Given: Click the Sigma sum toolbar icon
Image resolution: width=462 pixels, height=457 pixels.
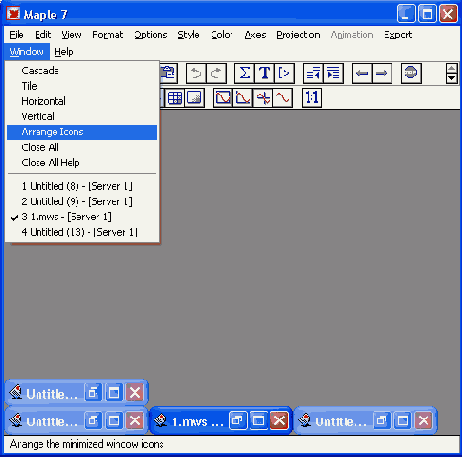Looking at the screenshot, I should coord(244,73).
